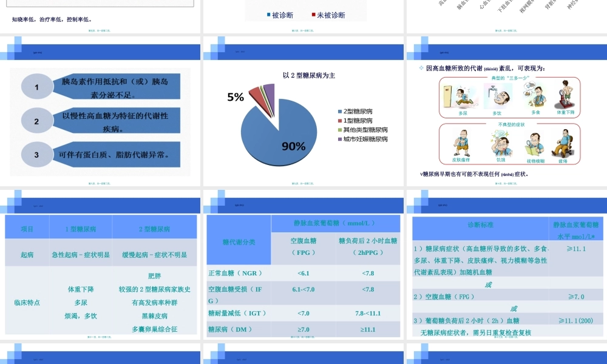Click numbered circle 2 on the definition slide
The image size is (607, 364).
(36, 120)
